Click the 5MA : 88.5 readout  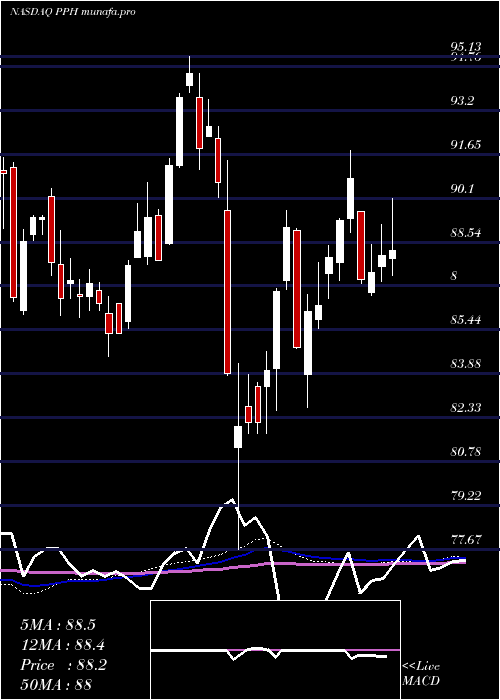pos(58,625)
